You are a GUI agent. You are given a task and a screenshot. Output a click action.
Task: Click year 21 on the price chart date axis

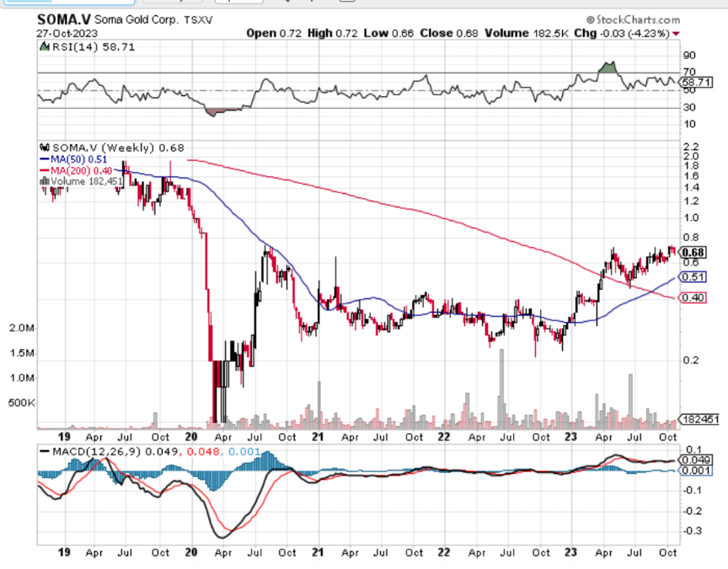point(318,437)
